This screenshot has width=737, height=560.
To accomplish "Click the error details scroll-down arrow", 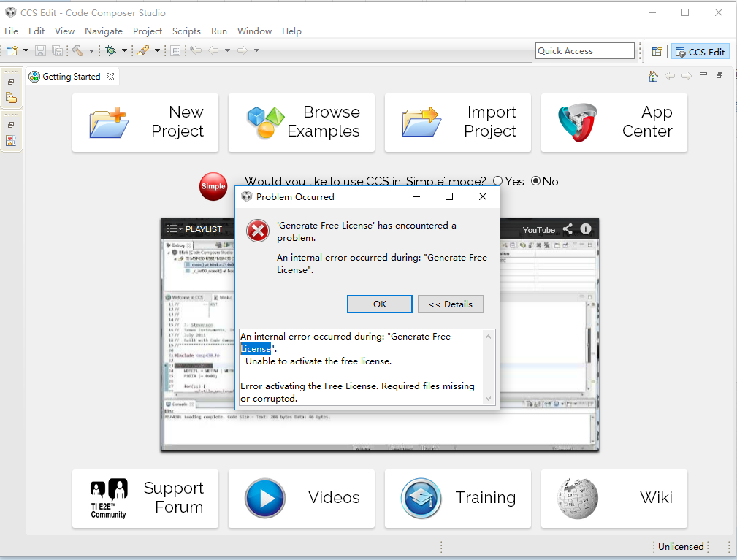I will point(489,399).
